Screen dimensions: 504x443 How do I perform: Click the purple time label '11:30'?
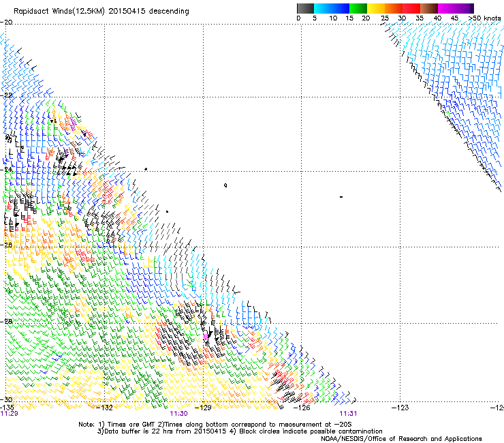pyautogui.click(x=178, y=414)
